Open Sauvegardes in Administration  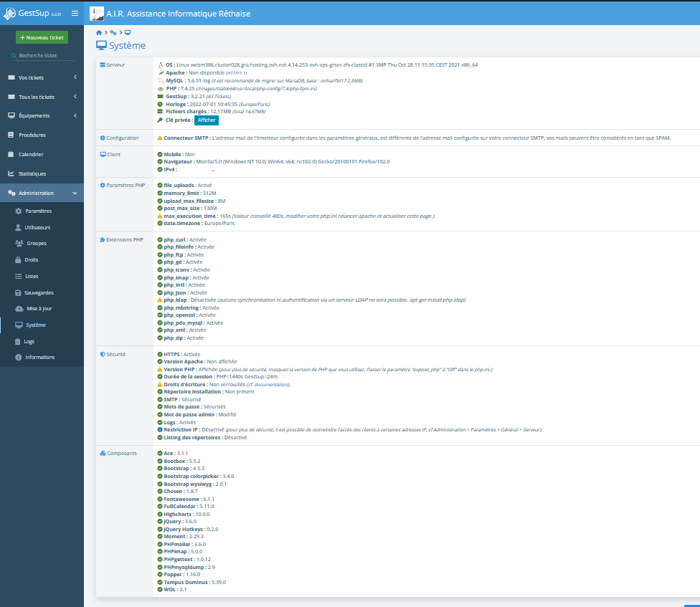click(39, 292)
